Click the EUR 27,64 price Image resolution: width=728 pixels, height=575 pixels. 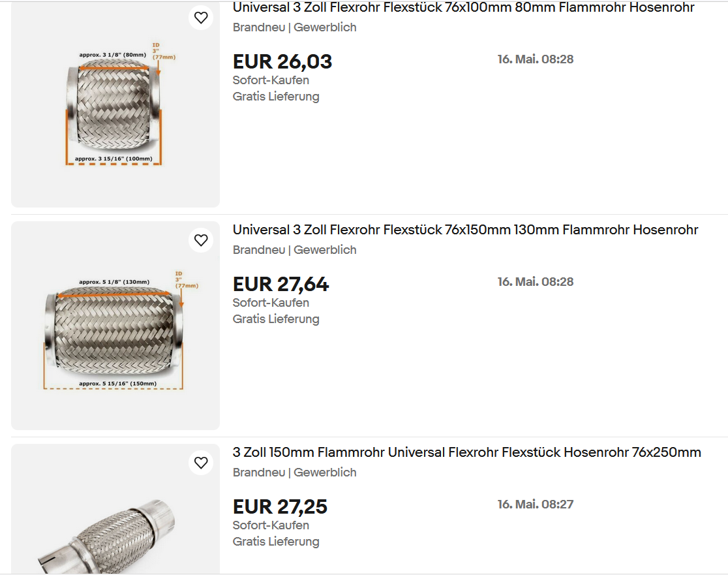(x=281, y=285)
